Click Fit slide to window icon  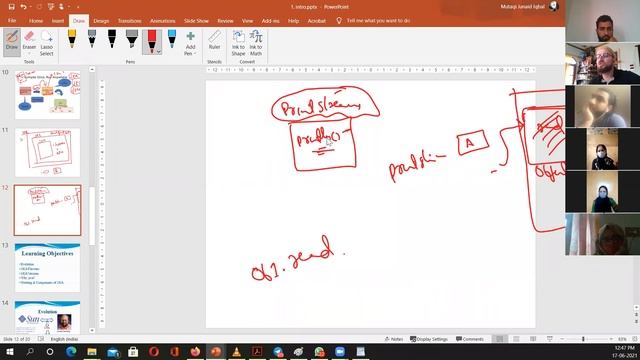(x=635, y=339)
